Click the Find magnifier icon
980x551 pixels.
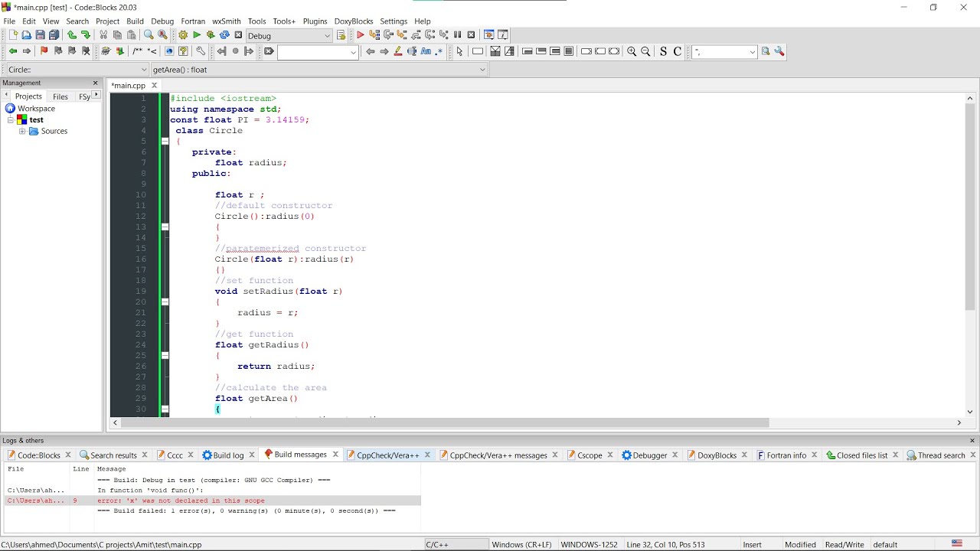[x=149, y=35]
